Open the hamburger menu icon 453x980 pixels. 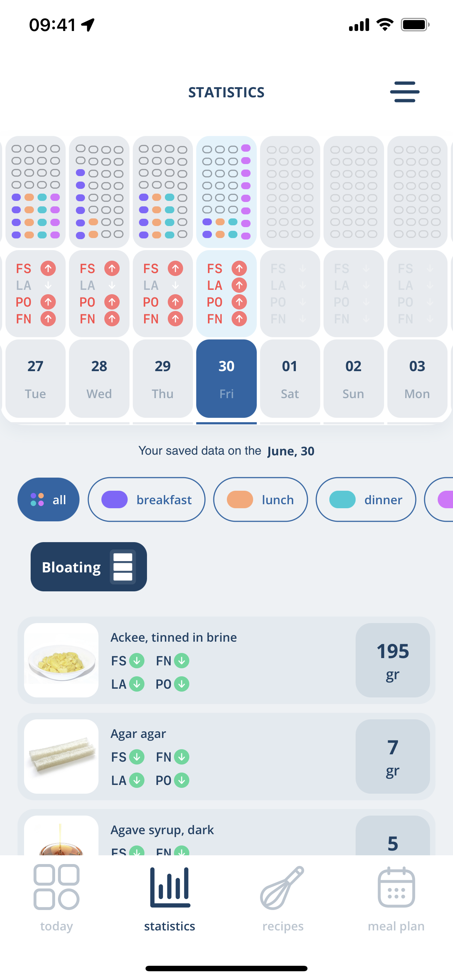point(404,92)
